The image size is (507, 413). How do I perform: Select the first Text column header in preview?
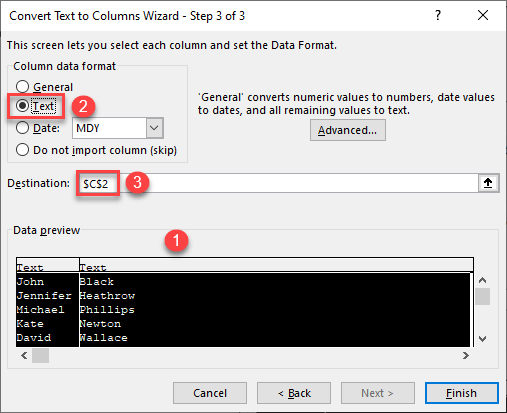(x=48, y=265)
